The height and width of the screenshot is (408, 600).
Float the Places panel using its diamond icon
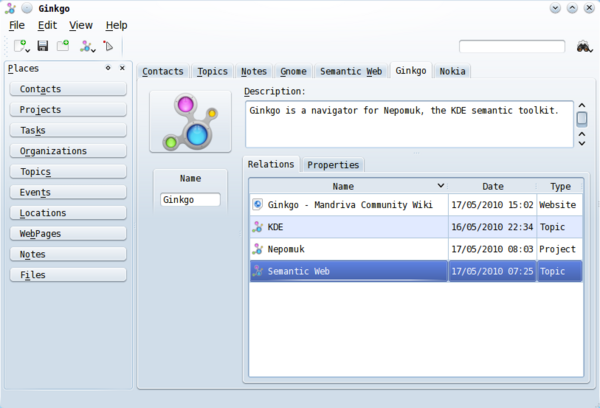[x=108, y=68]
